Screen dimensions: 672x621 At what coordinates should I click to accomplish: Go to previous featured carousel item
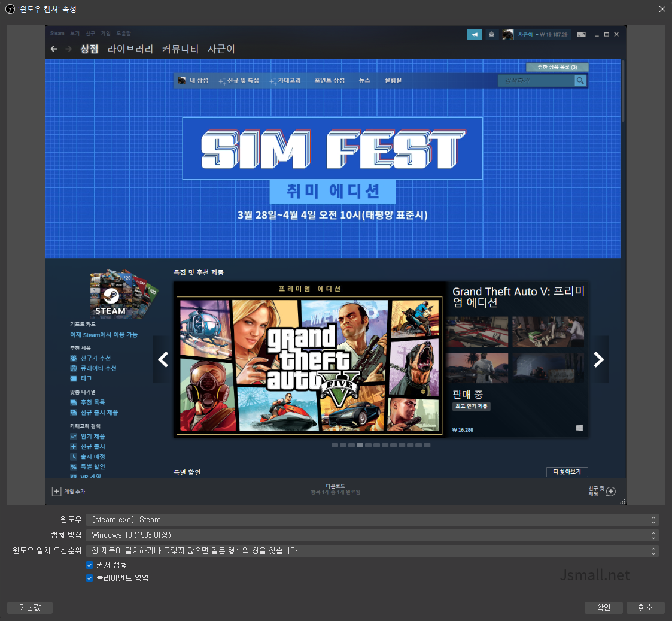163,359
